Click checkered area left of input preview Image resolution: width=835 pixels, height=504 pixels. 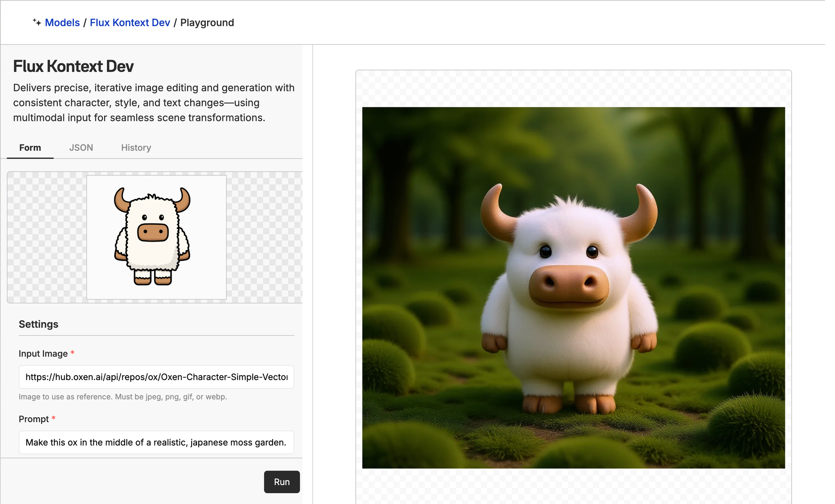click(47, 237)
